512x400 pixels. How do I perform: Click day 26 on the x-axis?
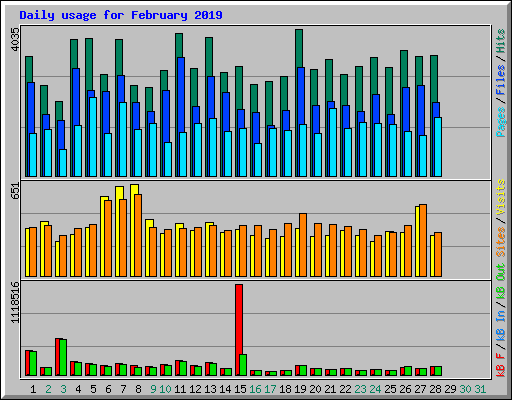(x=405, y=389)
